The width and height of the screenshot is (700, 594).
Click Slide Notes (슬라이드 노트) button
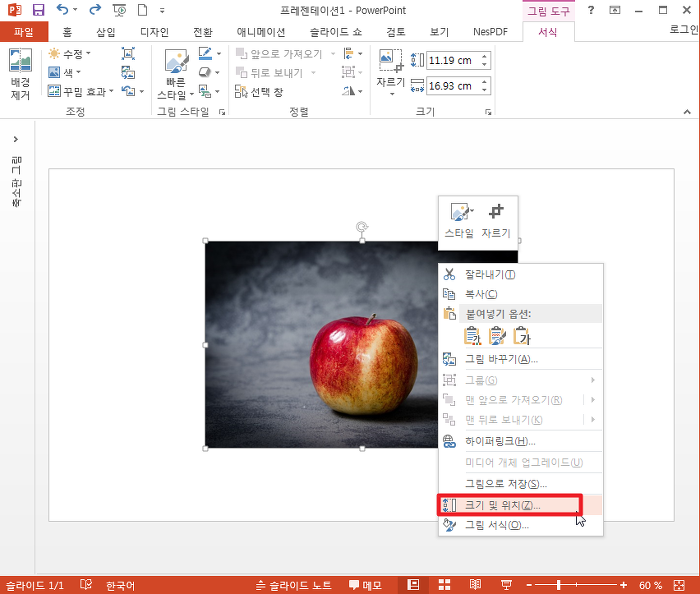pos(294,585)
